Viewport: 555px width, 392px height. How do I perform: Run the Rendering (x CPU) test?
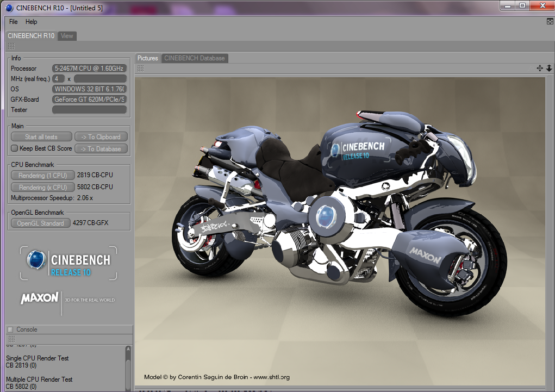point(42,188)
